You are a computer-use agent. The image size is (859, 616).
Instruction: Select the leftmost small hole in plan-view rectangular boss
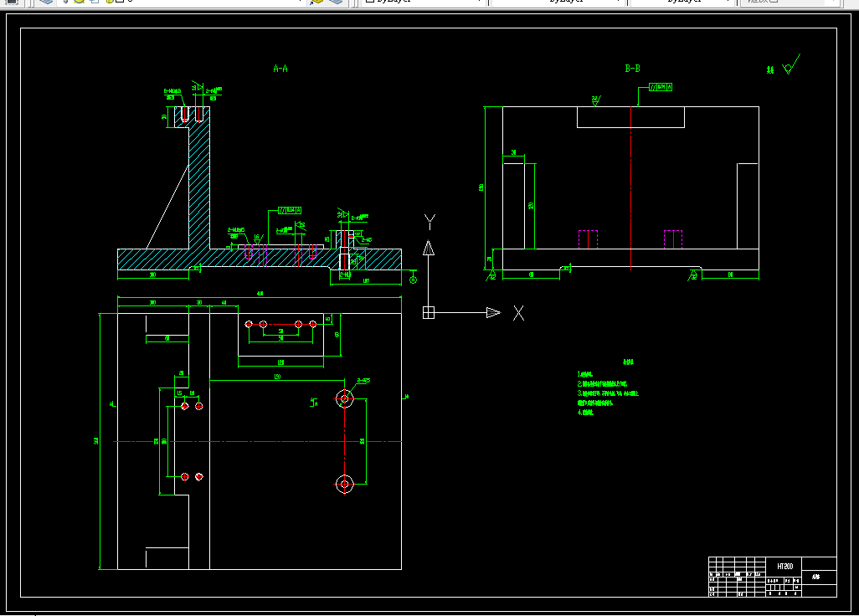(249, 324)
